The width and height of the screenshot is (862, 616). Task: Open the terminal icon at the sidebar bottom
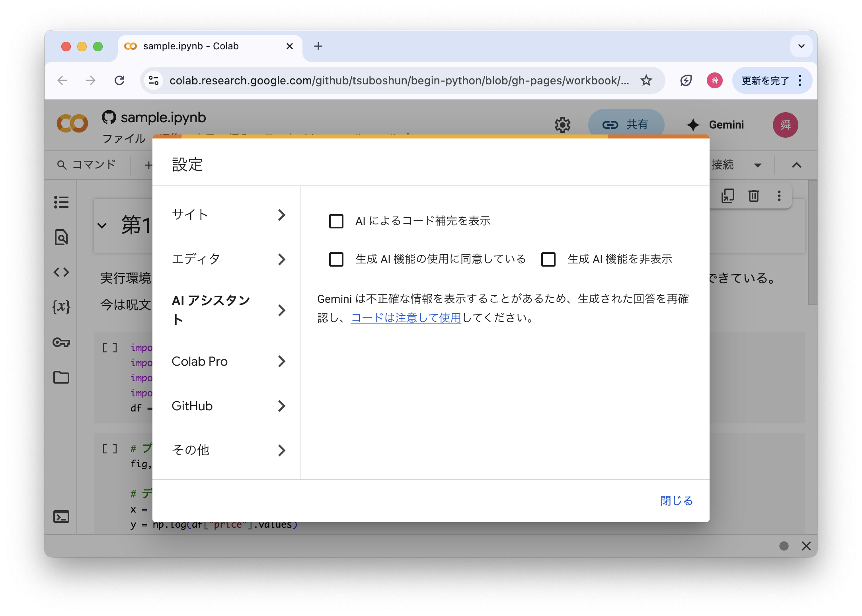coord(61,517)
